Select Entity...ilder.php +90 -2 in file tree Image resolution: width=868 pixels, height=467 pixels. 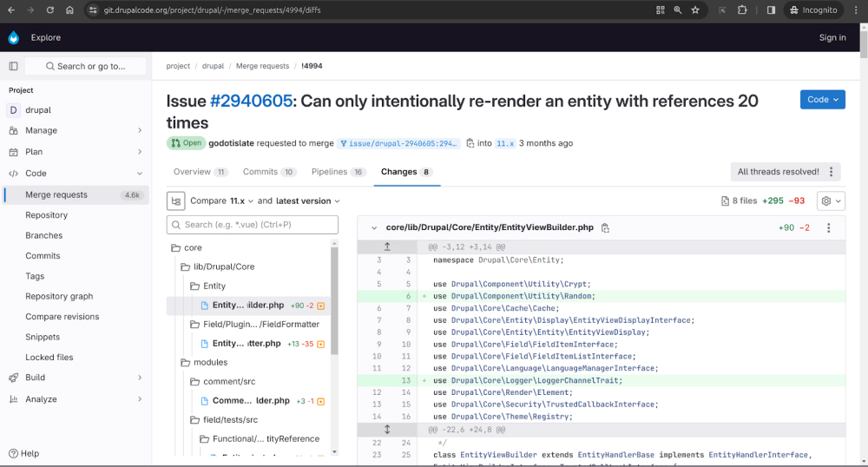248,306
